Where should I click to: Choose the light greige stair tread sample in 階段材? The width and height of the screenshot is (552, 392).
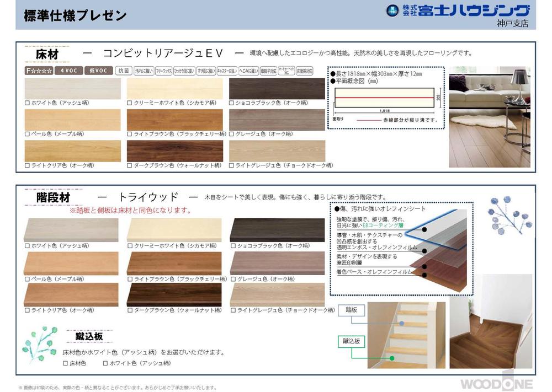278,294
